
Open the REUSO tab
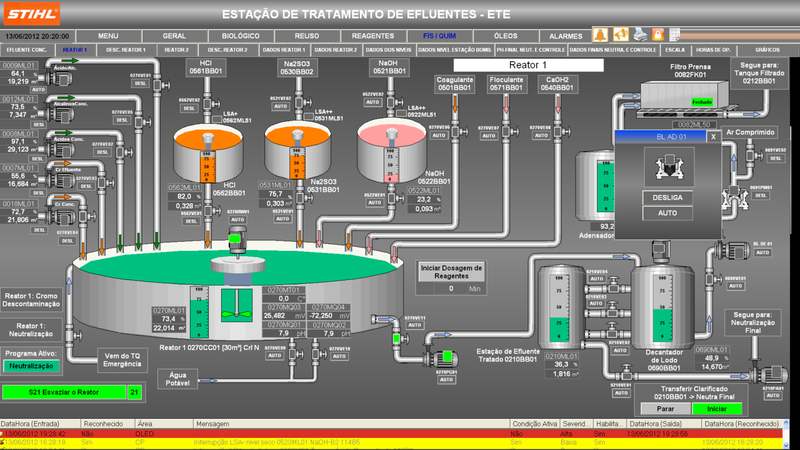[x=307, y=36]
